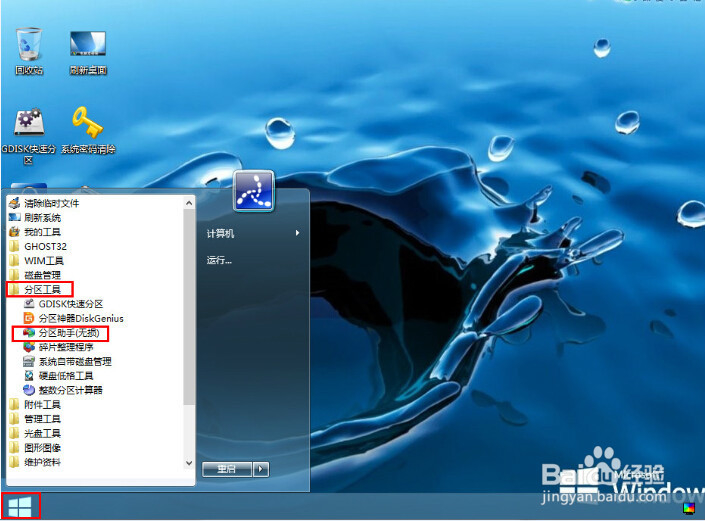Open 计算机 in start menu
The width and height of the screenshot is (705, 521).
[220, 233]
